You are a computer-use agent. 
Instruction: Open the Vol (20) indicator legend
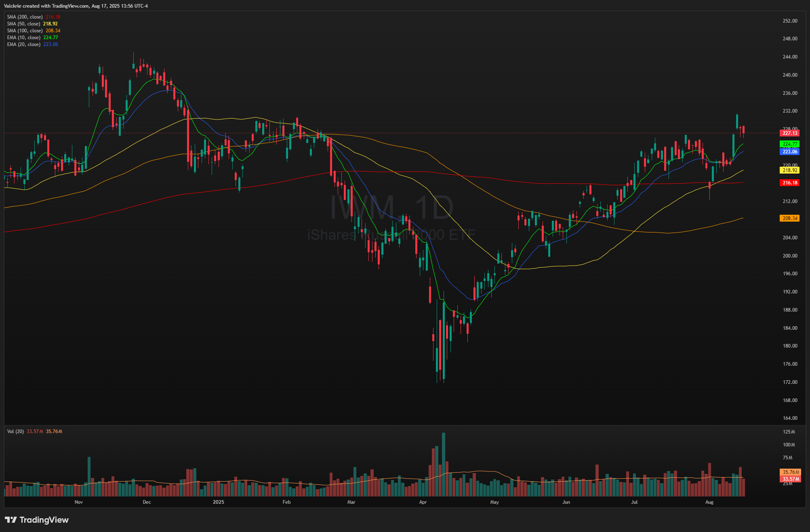[x=15, y=431]
